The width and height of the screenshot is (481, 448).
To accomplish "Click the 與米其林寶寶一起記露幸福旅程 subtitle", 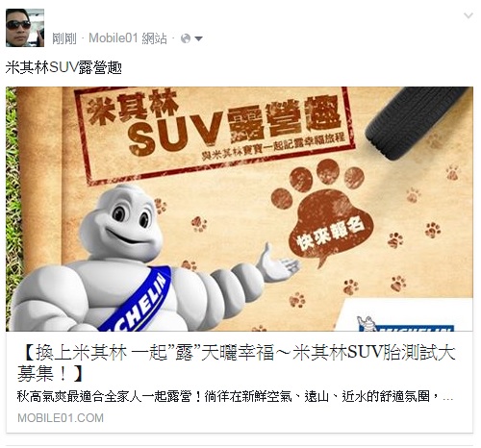I will coord(273,146).
